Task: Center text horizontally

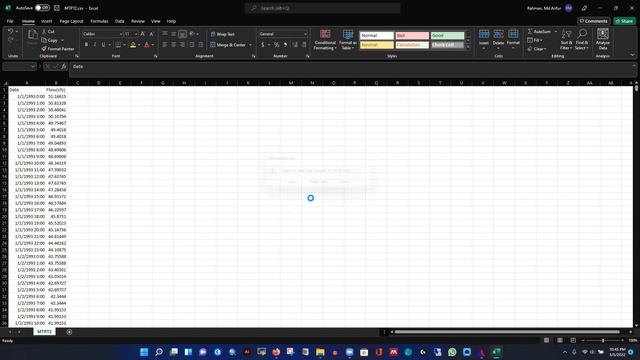Action: pyautogui.click(x=173, y=44)
